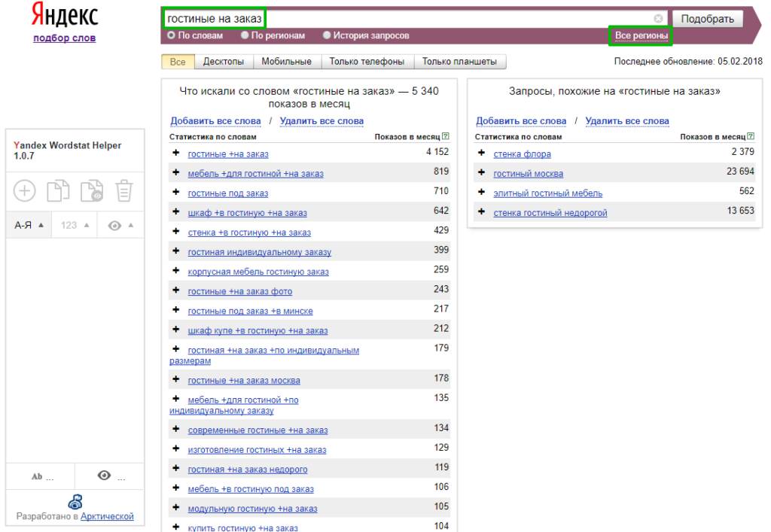
Task: Open the Все регионы region selector
Action: (x=641, y=36)
